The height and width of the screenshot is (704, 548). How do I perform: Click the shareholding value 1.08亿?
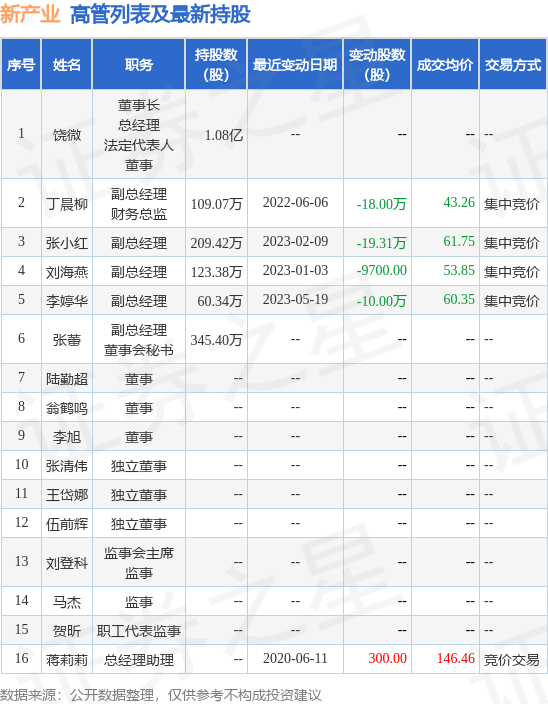[224, 135]
